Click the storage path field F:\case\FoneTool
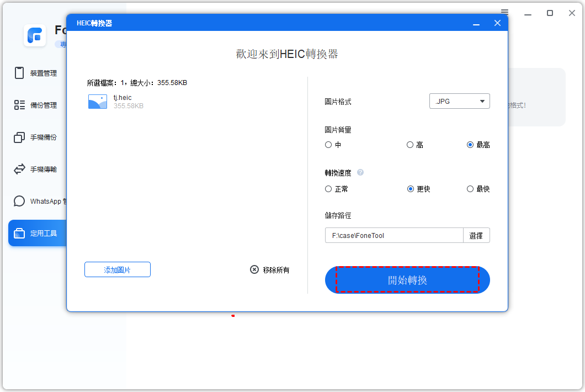Viewport: 585px width, 392px height. pos(393,235)
